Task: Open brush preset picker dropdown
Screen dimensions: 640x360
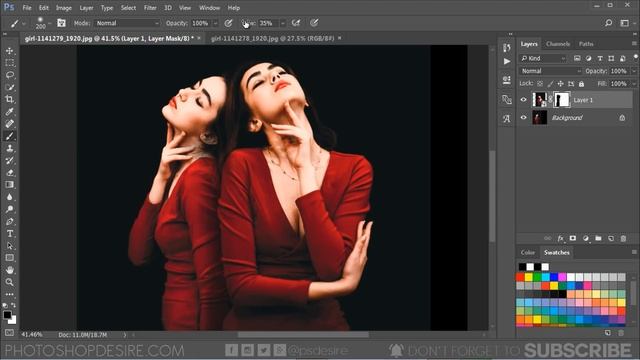Action: point(49,23)
